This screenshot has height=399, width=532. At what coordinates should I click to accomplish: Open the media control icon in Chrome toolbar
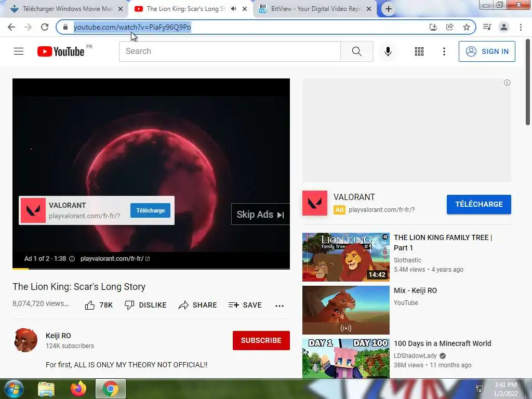point(487,27)
